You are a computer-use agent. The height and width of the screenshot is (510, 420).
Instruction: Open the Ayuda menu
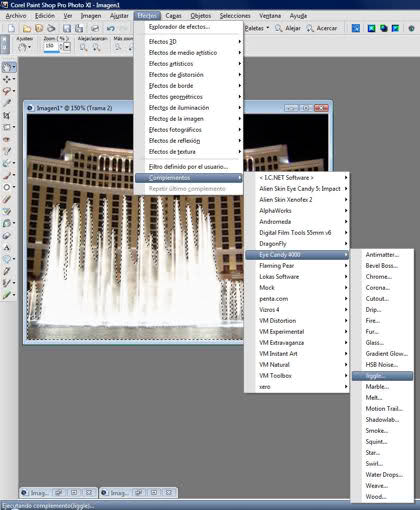298,16
